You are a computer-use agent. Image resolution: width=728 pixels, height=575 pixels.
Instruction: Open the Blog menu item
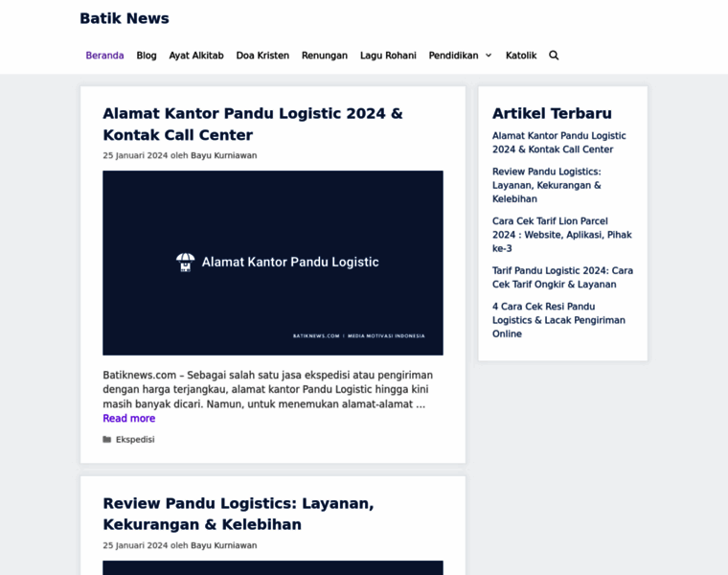click(x=147, y=56)
